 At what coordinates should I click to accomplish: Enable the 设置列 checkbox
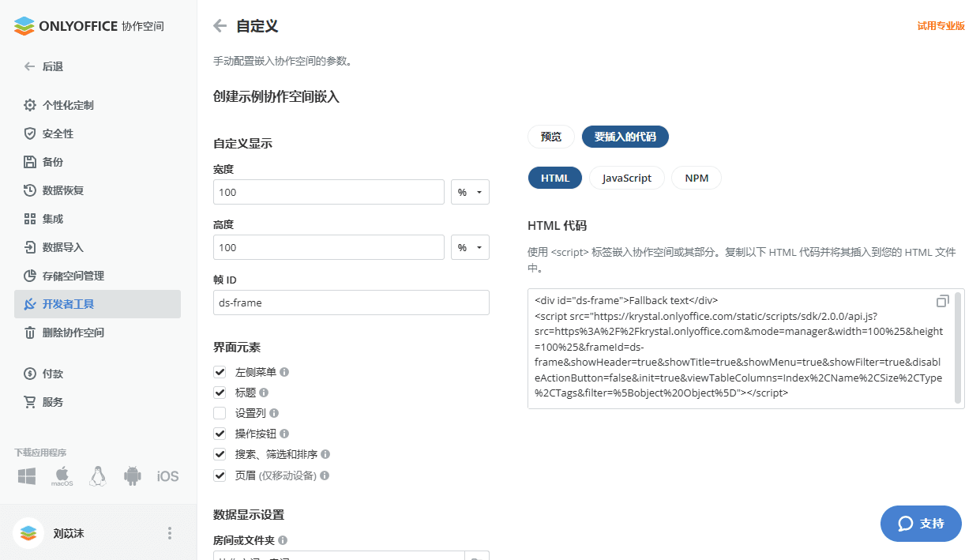pyautogui.click(x=220, y=413)
